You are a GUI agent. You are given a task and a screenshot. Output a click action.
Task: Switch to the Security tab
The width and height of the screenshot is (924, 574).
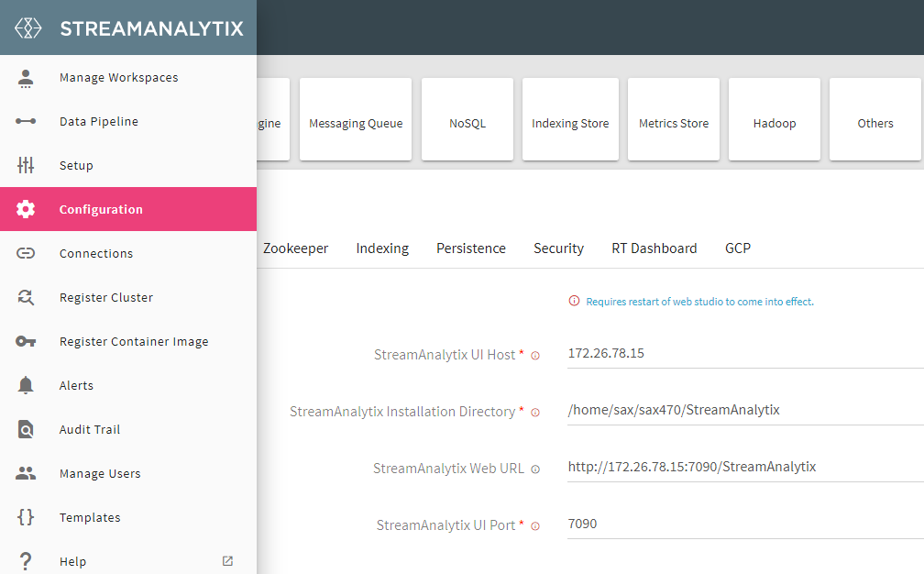[558, 248]
